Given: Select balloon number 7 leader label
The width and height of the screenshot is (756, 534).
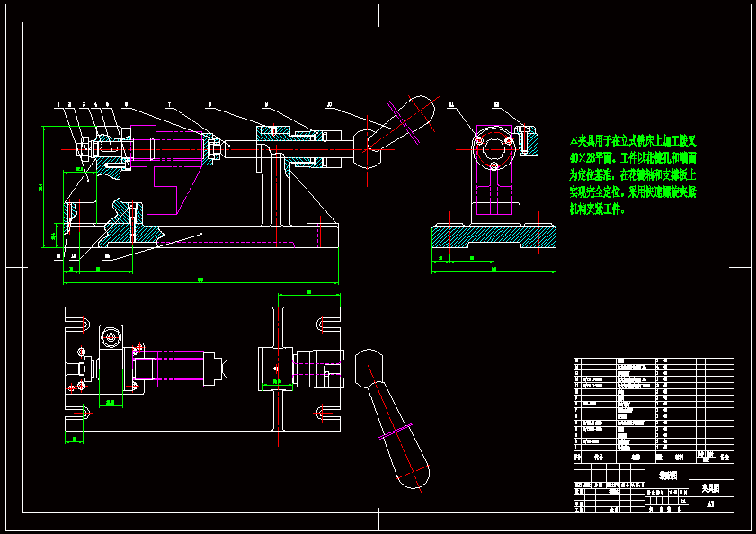Looking at the screenshot, I should tap(169, 104).
